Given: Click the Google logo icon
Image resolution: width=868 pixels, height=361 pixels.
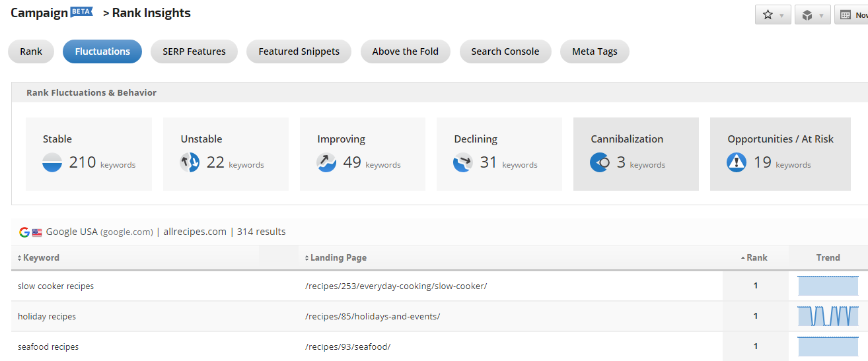Looking at the screenshot, I should pyautogui.click(x=24, y=232).
